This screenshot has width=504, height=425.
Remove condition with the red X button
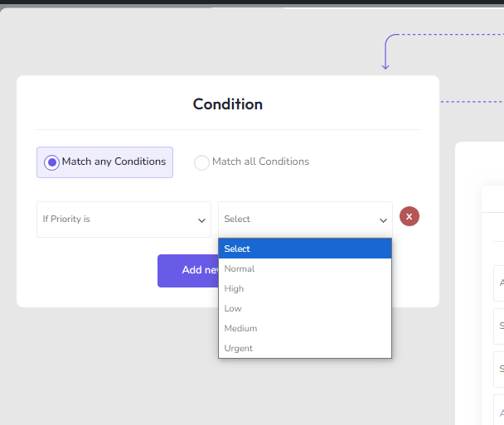409,216
